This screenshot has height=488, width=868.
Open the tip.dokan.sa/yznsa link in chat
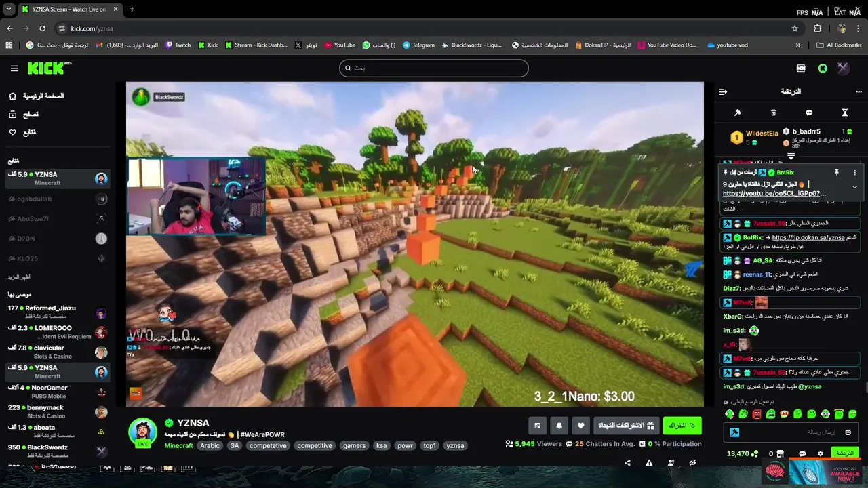point(808,237)
